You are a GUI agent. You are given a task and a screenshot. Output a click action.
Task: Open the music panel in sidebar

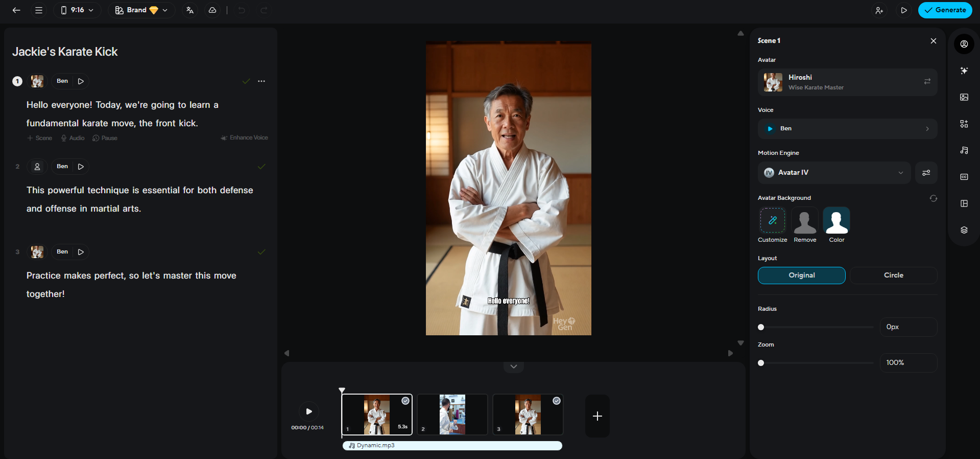click(x=964, y=150)
